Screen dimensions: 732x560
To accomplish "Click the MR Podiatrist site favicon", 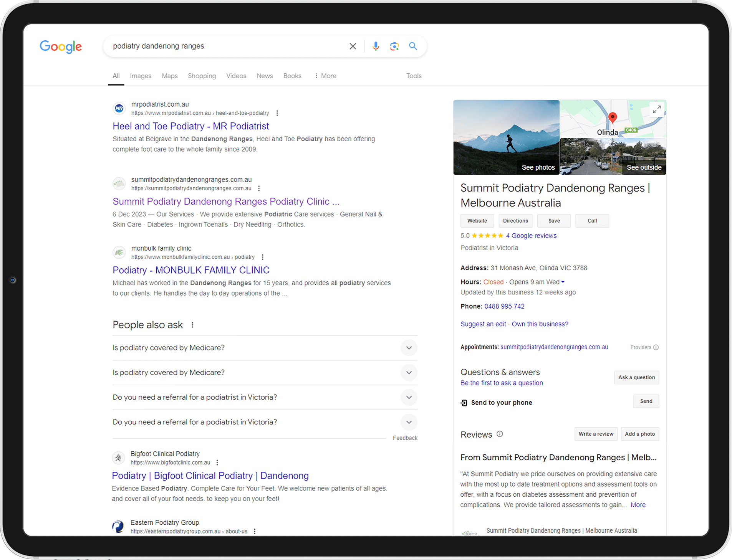I will (119, 109).
